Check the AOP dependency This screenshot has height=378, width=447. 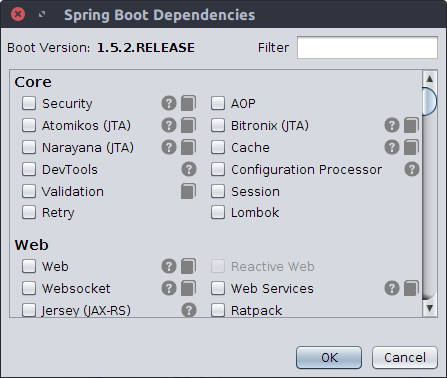coord(218,103)
